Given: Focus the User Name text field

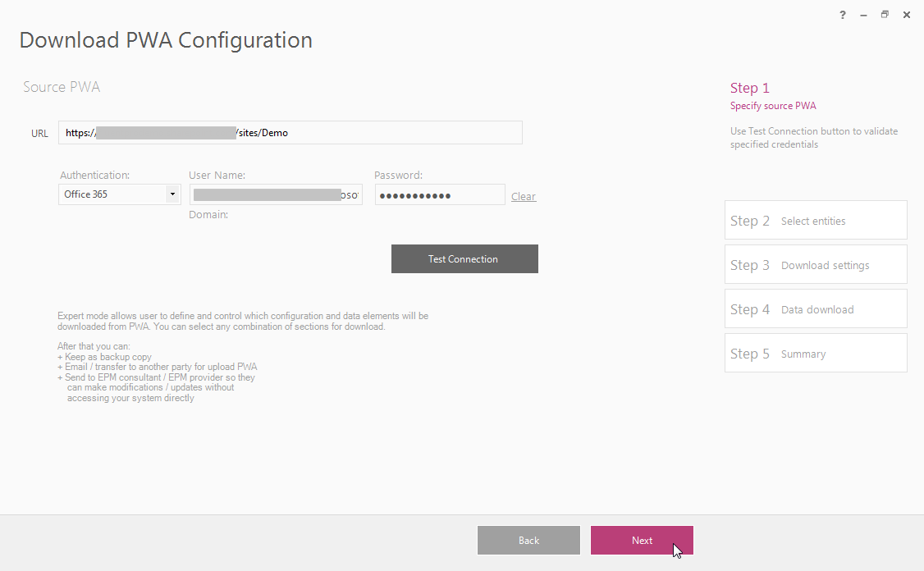Looking at the screenshot, I should point(276,194).
